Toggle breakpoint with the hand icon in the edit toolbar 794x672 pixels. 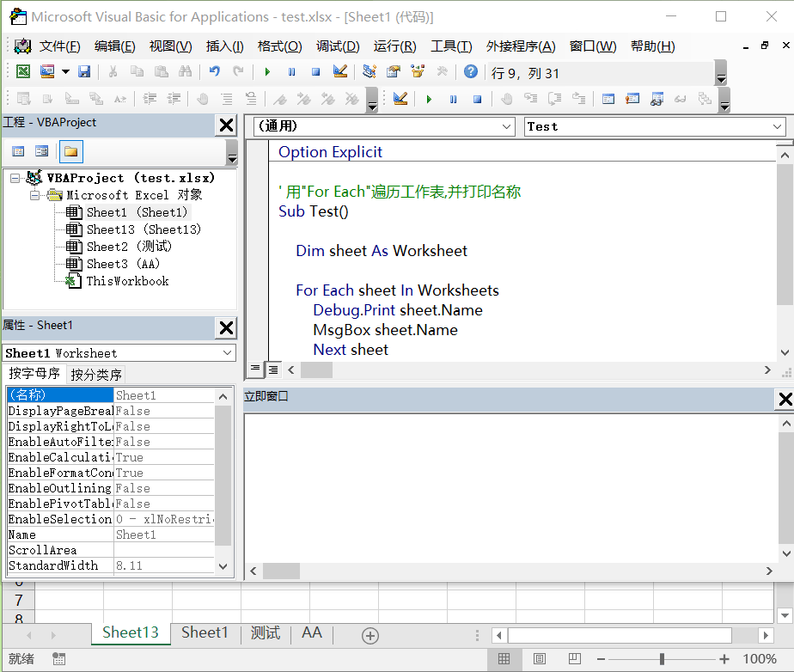[x=203, y=98]
